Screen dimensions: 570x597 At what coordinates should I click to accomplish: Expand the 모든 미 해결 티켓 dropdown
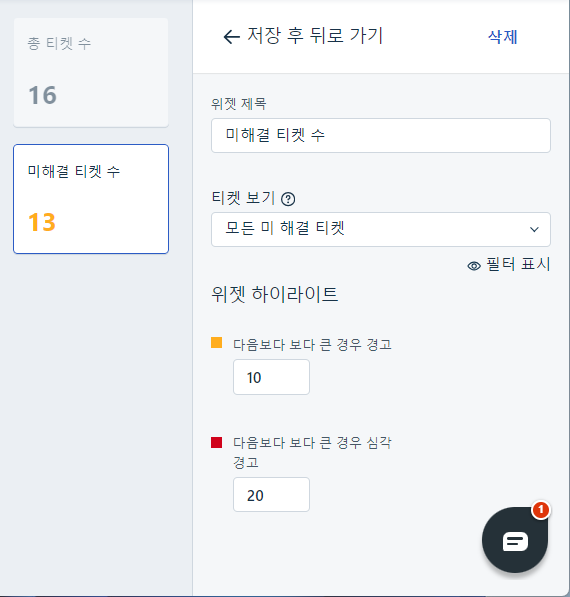pos(381,229)
